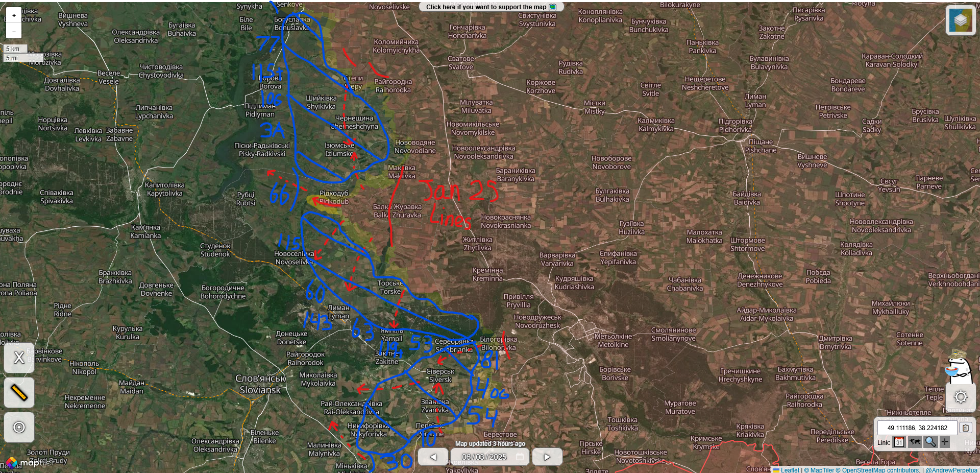Screen dimensions: 980x473
Task: Click the X social button
Action: (x=19, y=358)
